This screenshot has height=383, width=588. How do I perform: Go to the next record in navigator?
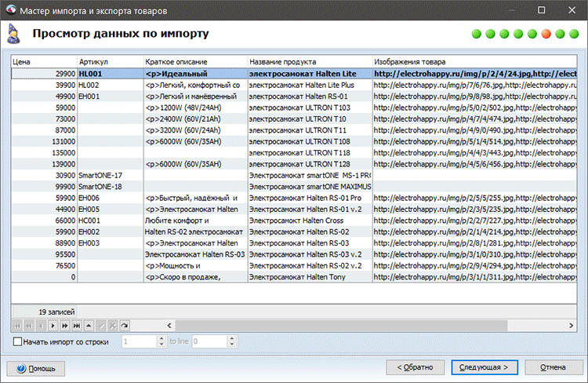click(x=53, y=326)
